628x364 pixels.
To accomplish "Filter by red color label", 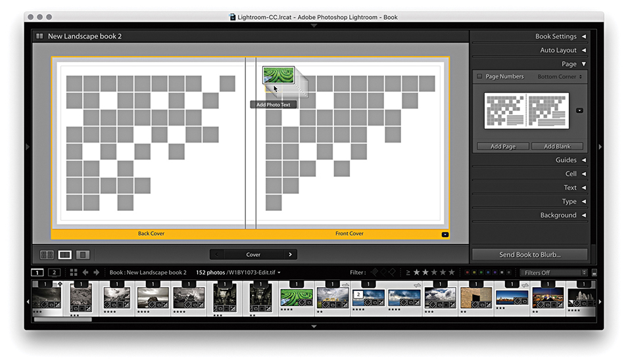I will [x=467, y=273].
